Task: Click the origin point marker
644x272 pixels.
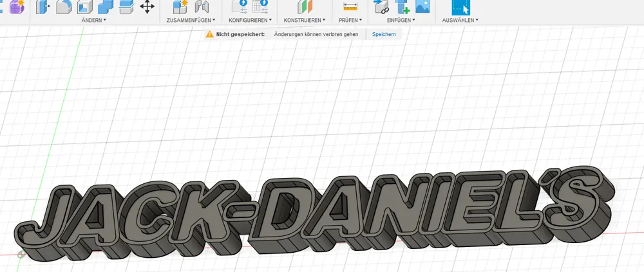Action: point(21,255)
